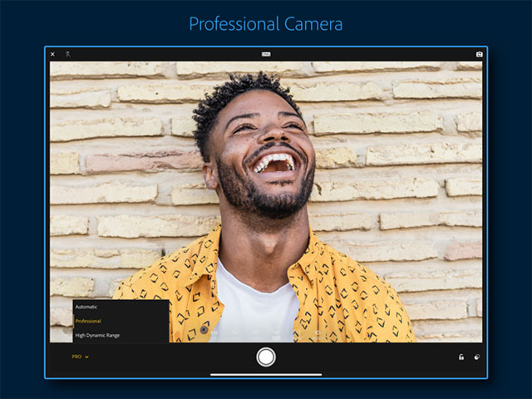Viewport: 532px width, 399px height.
Task: Click the chevron beside PRO
Action: coord(87,357)
